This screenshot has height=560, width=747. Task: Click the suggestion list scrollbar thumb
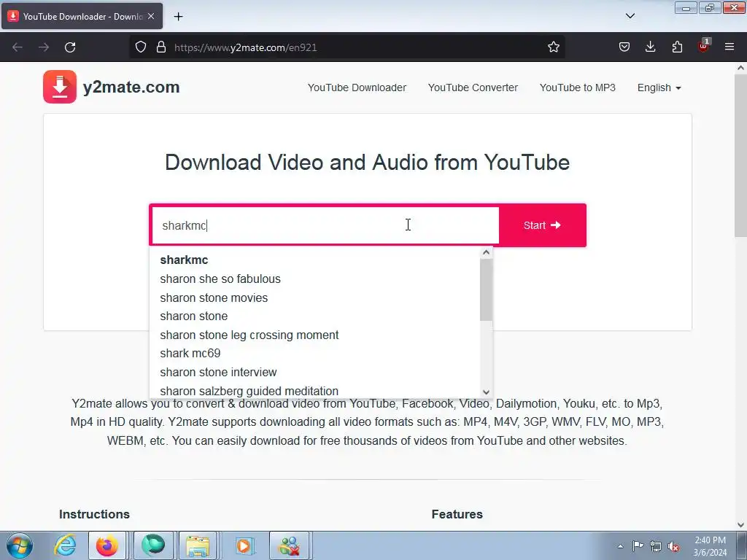tap(486, 289)
